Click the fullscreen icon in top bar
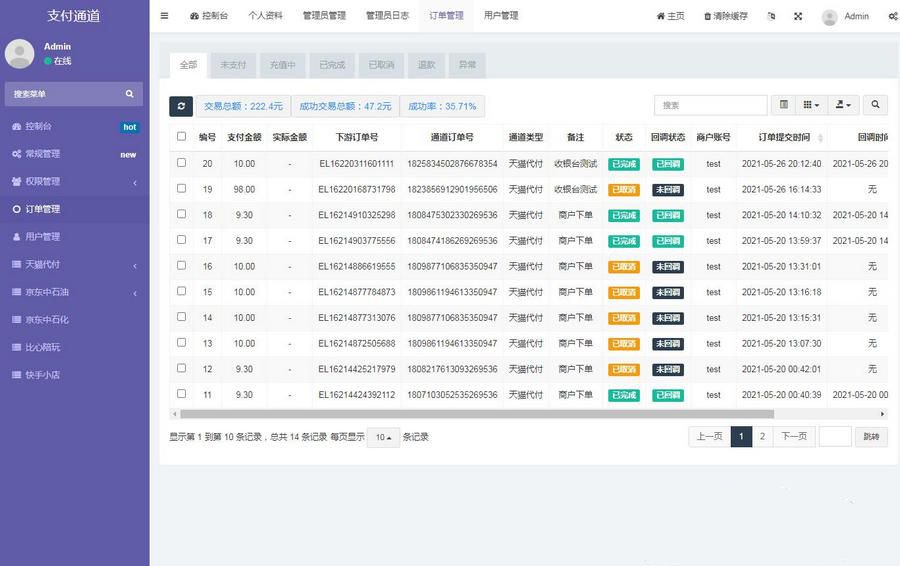900x566 pixels. point(797,16)
